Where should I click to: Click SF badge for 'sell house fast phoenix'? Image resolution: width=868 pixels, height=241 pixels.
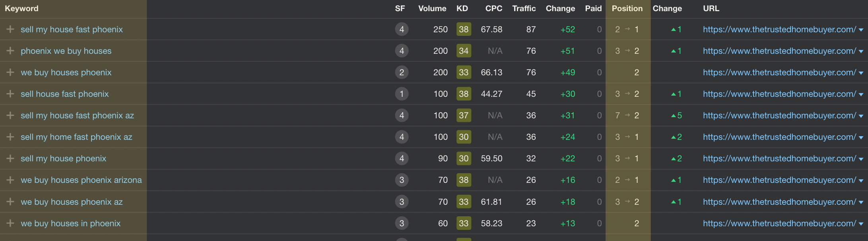(x=402, y=94)
